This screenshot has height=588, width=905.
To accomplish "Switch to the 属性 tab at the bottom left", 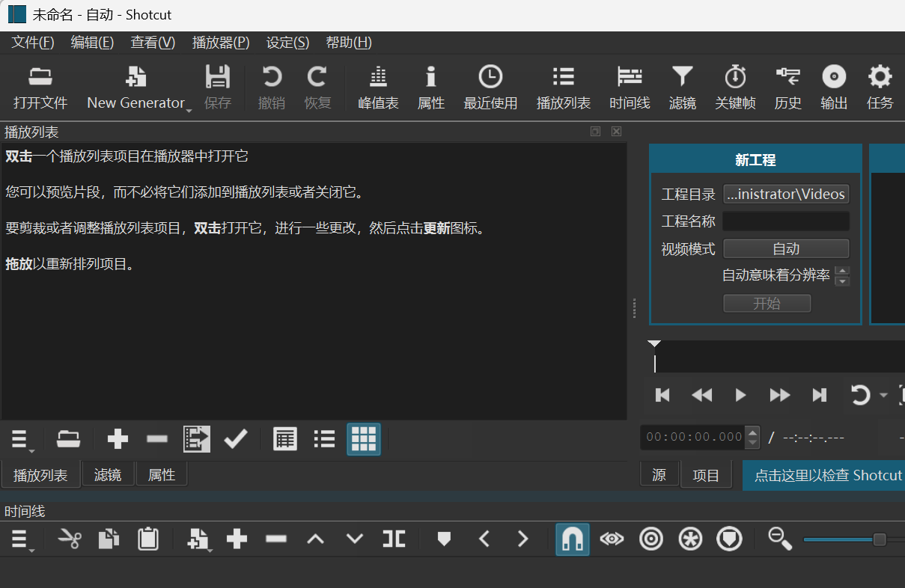I will coord(161,474).
